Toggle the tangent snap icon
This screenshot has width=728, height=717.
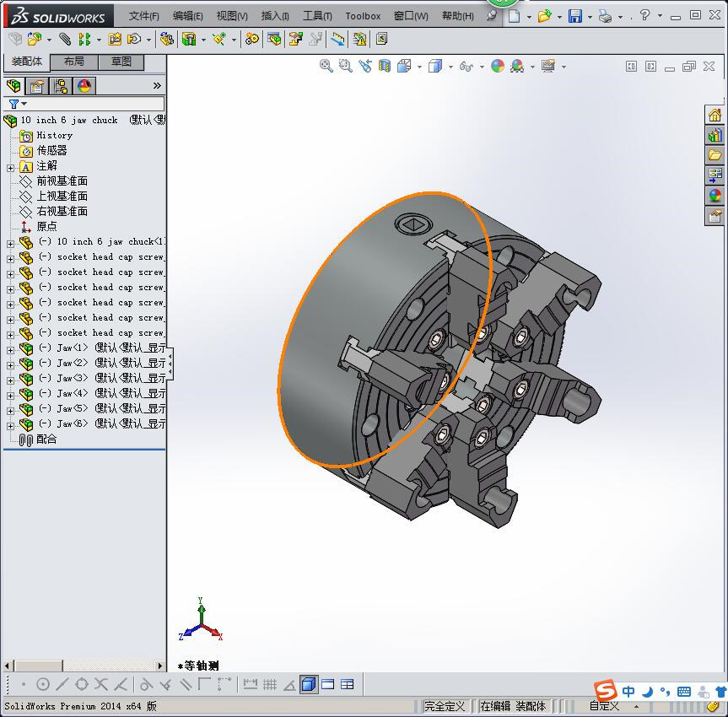(146, 684)
